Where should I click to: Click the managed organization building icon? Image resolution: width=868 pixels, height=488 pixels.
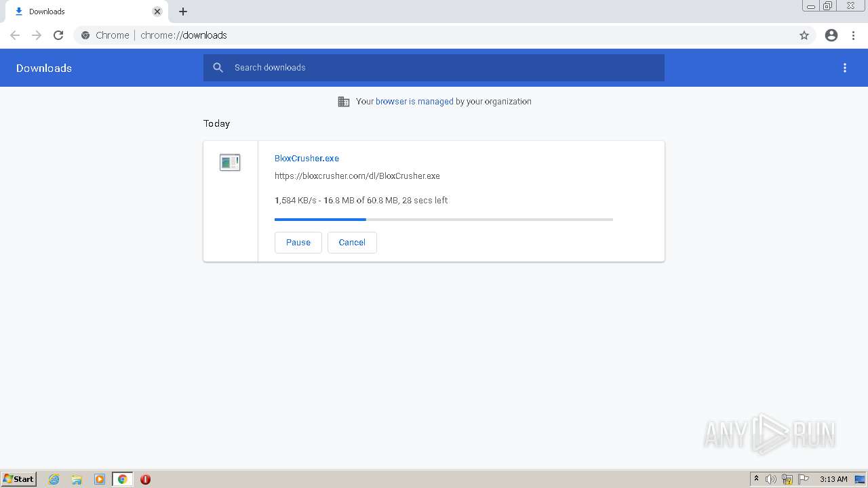(x=344, y=102)
